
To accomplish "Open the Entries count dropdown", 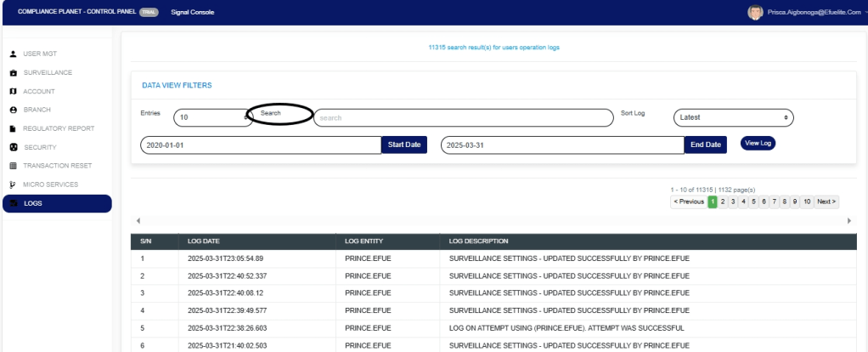I will (212, 117).
